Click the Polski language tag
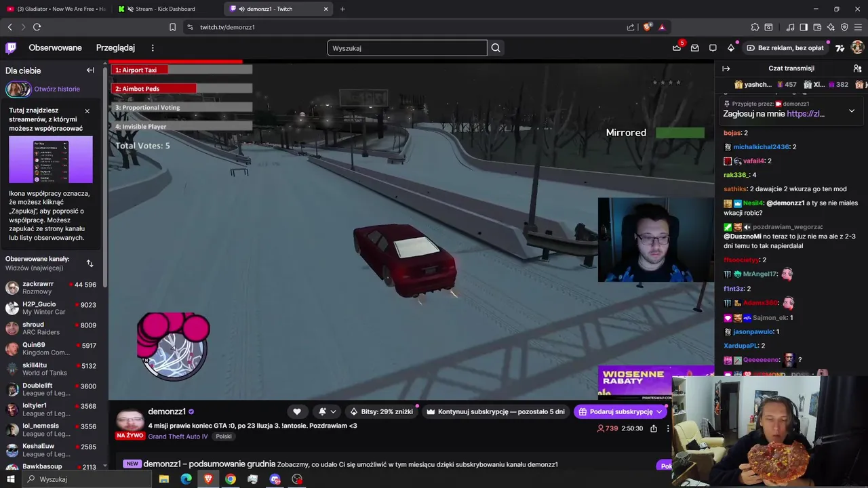Image resolution: width=868 pixels, height=488 pixels. click(224, 436)
